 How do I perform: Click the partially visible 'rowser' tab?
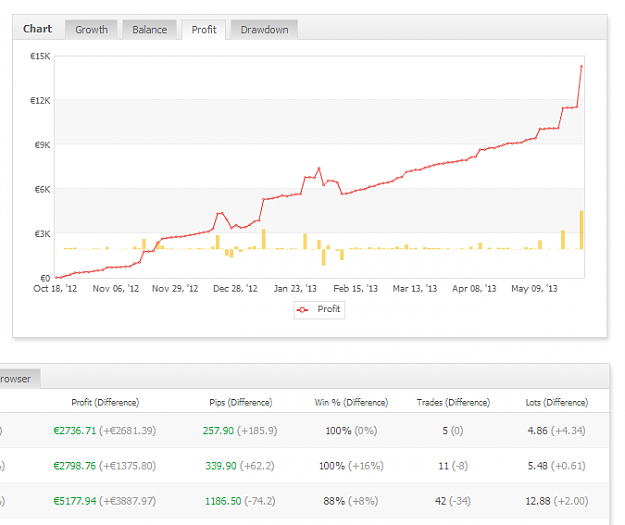19,379
